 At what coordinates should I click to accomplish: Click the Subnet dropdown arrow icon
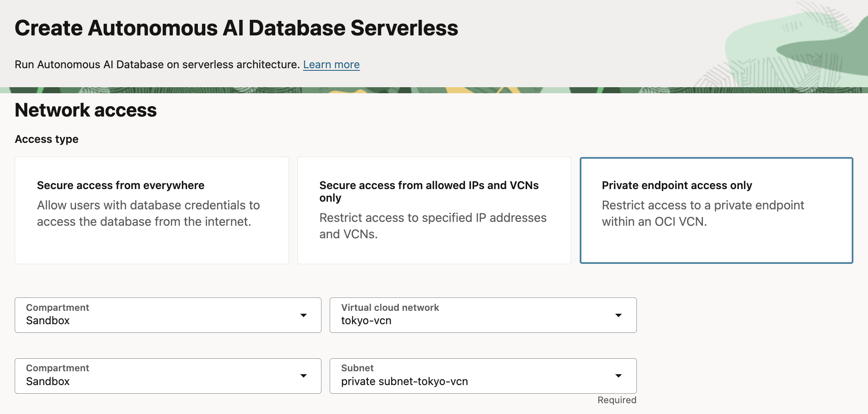click(620, 376)
